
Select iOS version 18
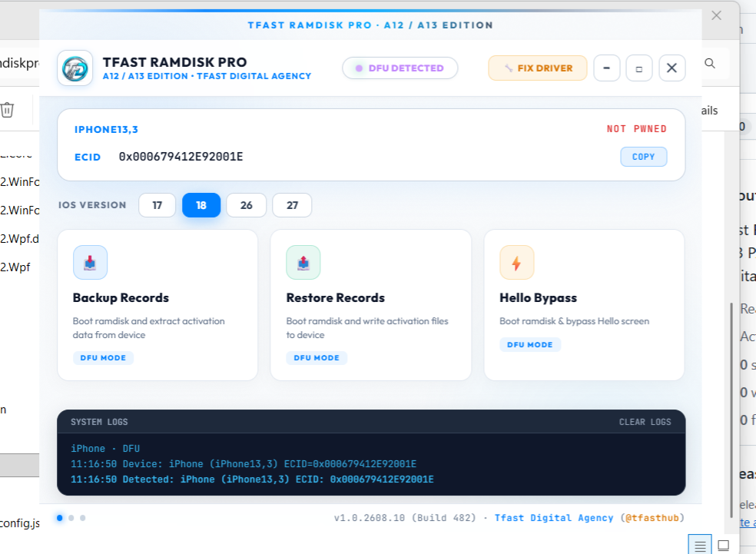[x=201, y=205]
